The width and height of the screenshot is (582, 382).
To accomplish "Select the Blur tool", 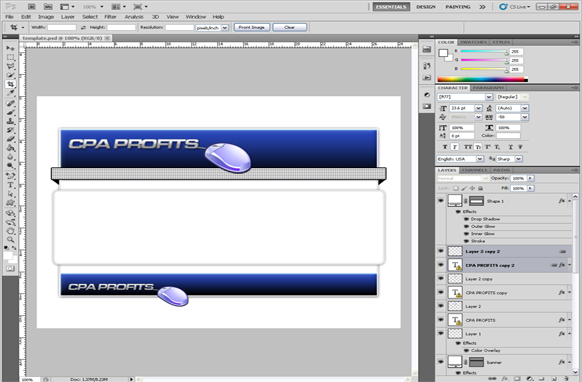I will tap(10, 157).
